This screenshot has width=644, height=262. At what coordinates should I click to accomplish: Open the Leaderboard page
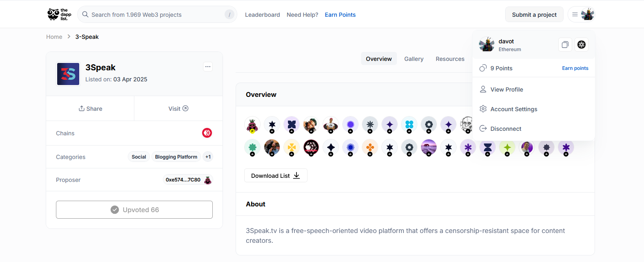[262, 15]
